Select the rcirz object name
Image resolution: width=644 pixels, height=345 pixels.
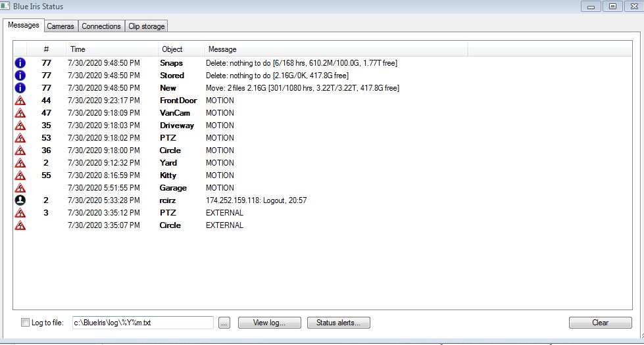point(168,200)
